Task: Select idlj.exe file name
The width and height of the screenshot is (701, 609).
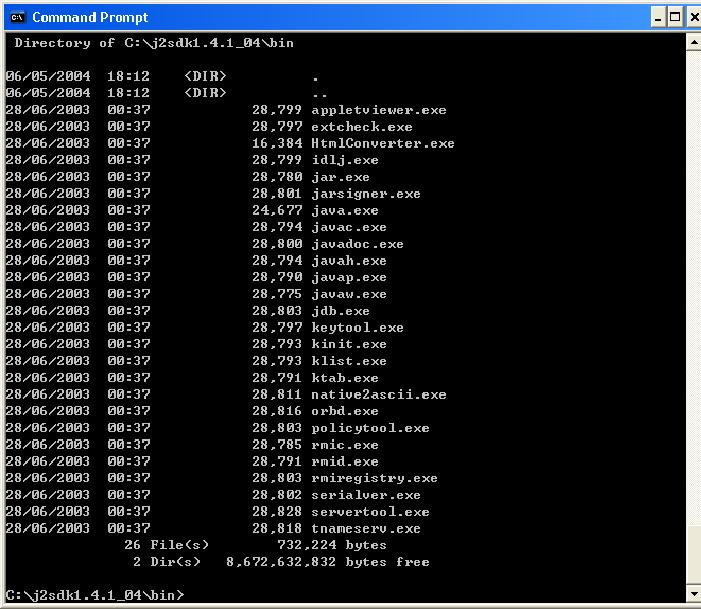Action: pyautogui.click(x=345, y=160)
